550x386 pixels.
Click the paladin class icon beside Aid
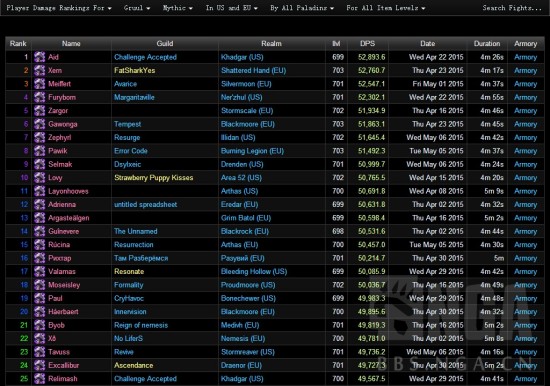[x=40, y=57]
